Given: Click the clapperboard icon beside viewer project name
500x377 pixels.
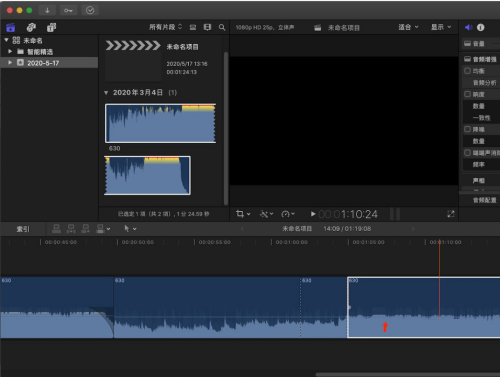Looking at the screenshot, I should (318, 28).
